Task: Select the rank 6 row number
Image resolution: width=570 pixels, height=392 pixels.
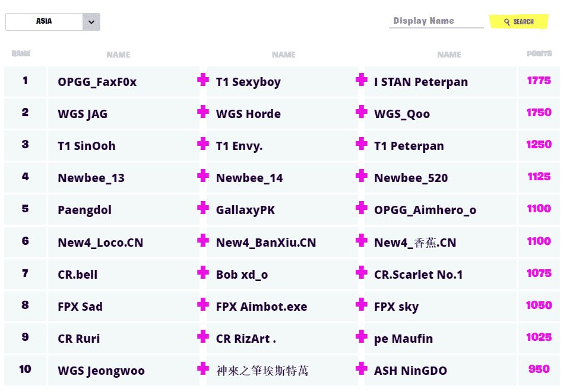Action: tap(25, 241)
